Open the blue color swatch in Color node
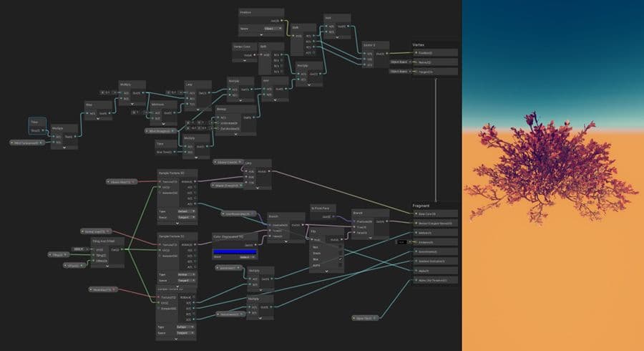Viewport: 644px width, 351px height. 234,251
